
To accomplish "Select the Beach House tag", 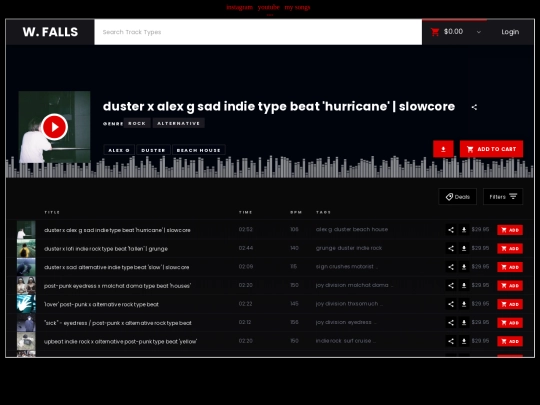I will click(x=199, y=150).
